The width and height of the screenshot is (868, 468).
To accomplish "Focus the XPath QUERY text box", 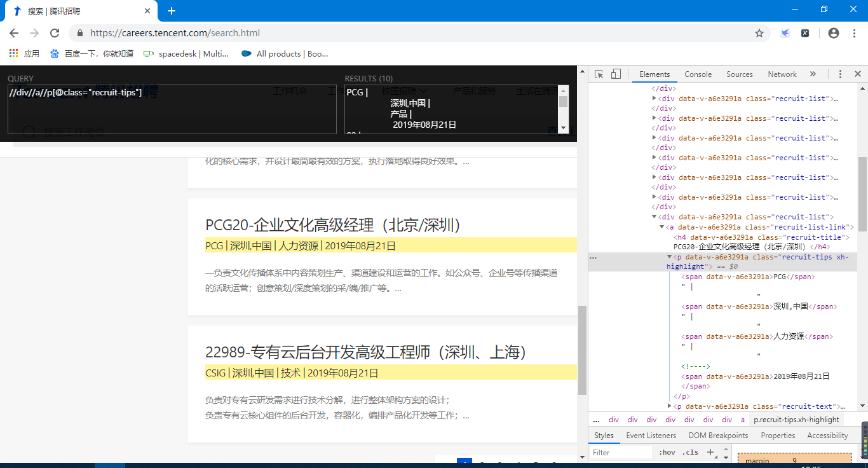I will coord(172,109).
